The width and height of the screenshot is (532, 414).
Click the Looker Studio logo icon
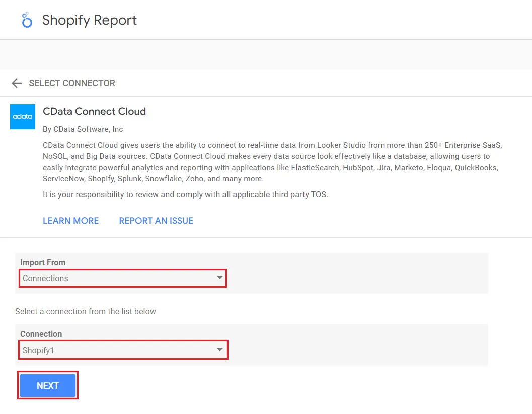pyautogui.click(x=26, y=20)
